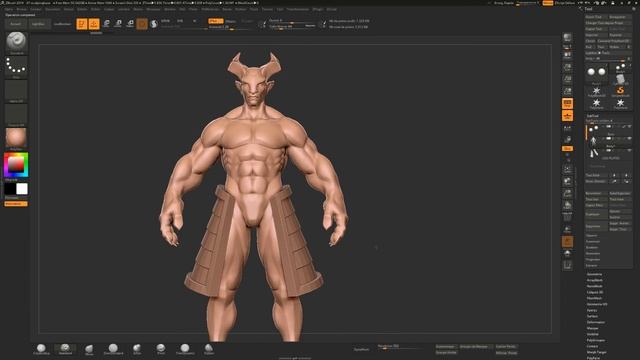Click the Live Boolean button in top shelf
640x360 pixels.
(62, 24)
